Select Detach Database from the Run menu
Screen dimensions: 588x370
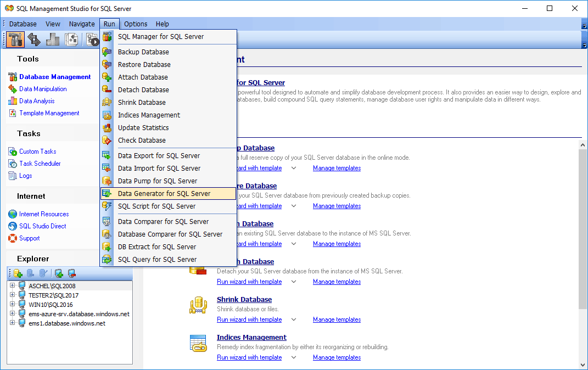(x=169, y=90)
